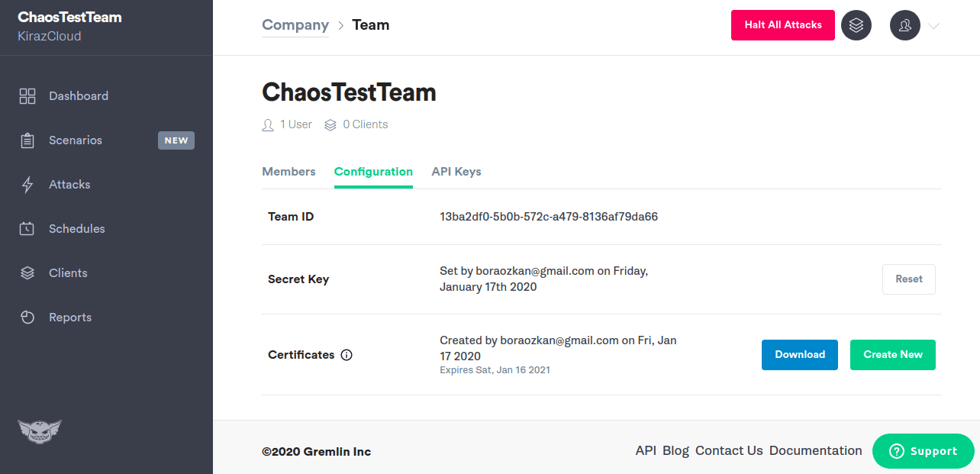Click the Reports pie chart icon
The height and width of the screenshot is (474, 980).
tap(27, 318)
